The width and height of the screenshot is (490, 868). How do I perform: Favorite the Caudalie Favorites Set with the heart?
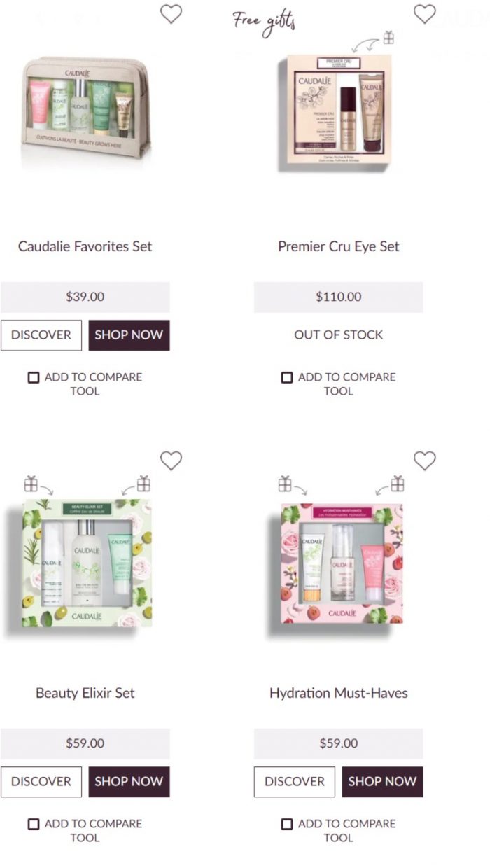tap(171, 13)
